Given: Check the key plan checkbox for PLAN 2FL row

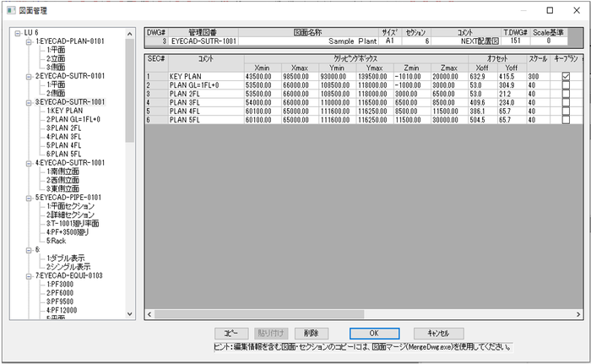Looking at the screenshot, I should pos(566,95).
